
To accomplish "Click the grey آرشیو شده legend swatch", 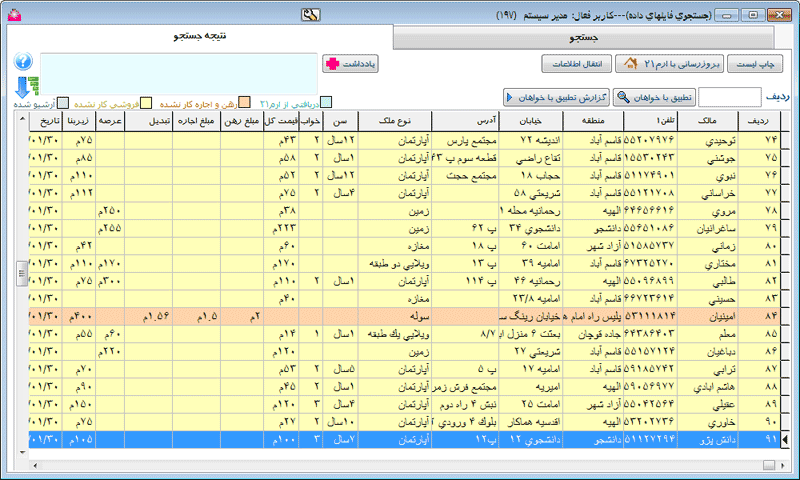I will click(x=63, y=103).
